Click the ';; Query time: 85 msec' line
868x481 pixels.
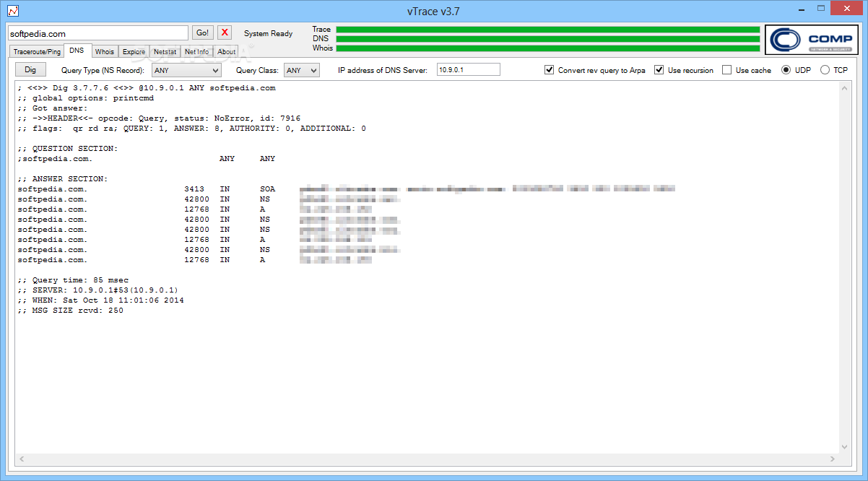point(73,280)
